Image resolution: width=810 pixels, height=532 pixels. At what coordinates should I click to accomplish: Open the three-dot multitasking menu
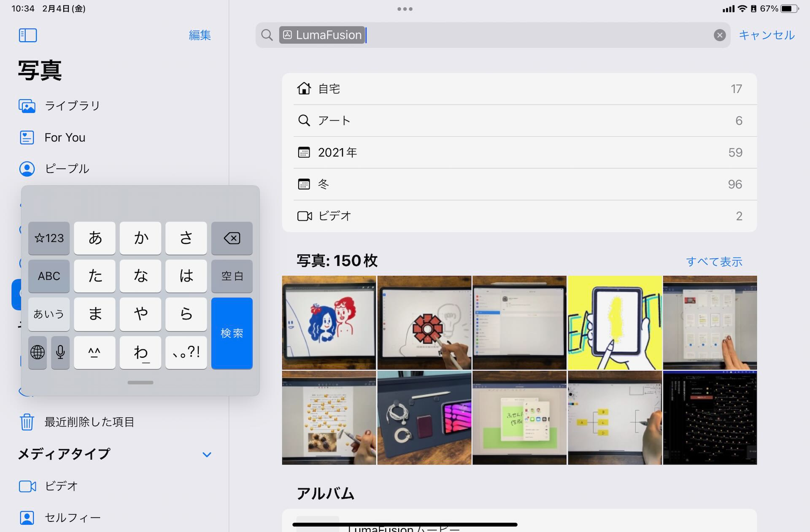pos(405,9)
